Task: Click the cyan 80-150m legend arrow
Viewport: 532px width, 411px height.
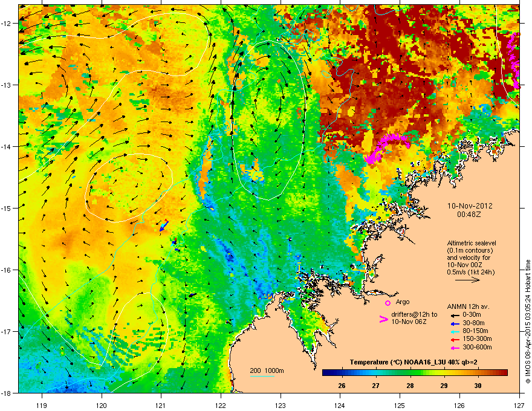Action: [x=455, y=331]
